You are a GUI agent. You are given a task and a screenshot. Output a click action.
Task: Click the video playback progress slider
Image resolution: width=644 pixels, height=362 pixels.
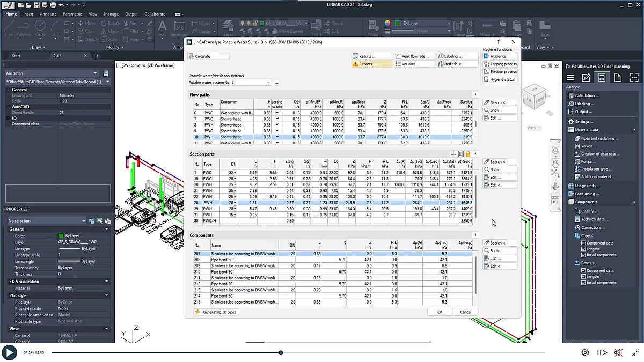tap(280, 352)
